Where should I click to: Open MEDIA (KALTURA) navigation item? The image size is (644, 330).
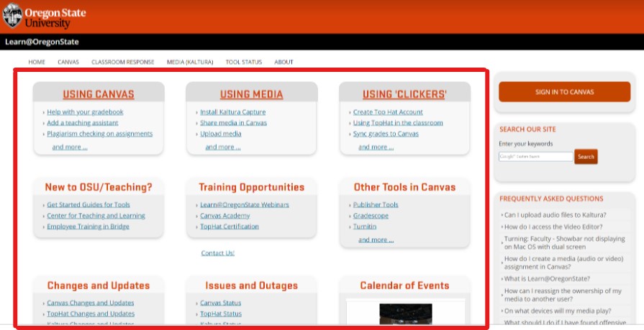(190, 62)
